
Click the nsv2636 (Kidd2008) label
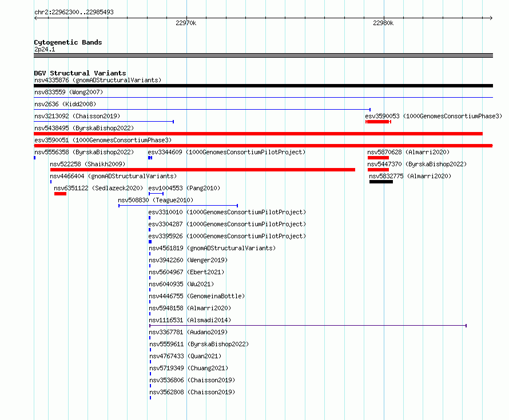pyautogui.click(x=65, y=104)
